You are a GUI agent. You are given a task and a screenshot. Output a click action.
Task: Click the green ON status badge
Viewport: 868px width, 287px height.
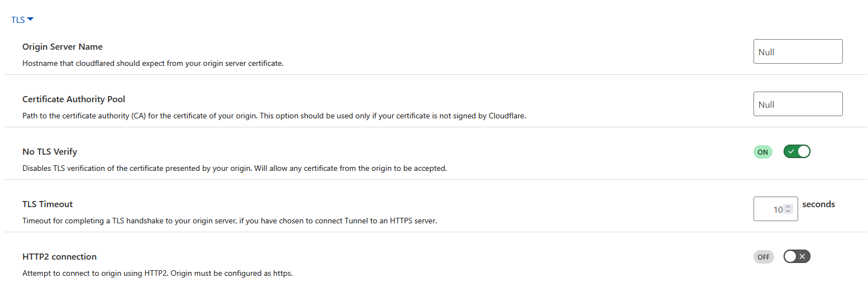pyautogui.click(x=762, y=152)
